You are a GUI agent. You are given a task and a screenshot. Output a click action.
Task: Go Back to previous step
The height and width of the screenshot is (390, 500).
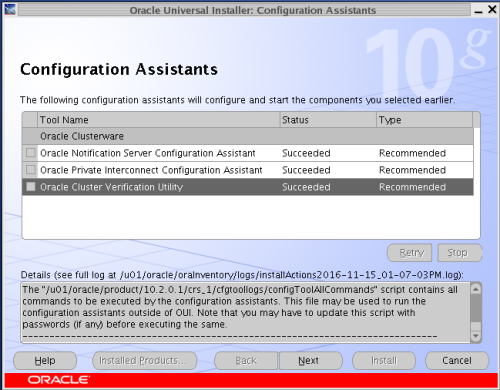click(x=246, y=360)
